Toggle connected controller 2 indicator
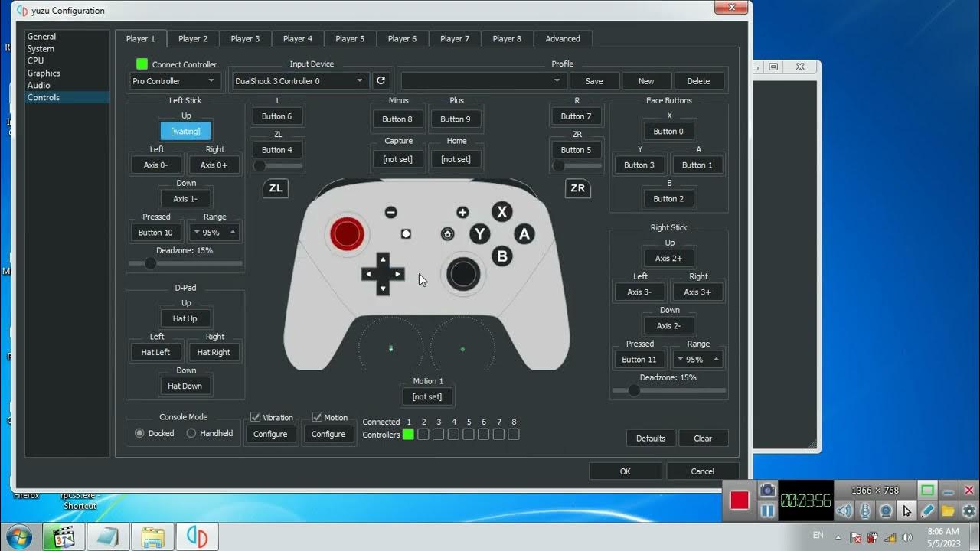980x551 pixels. 423,434
